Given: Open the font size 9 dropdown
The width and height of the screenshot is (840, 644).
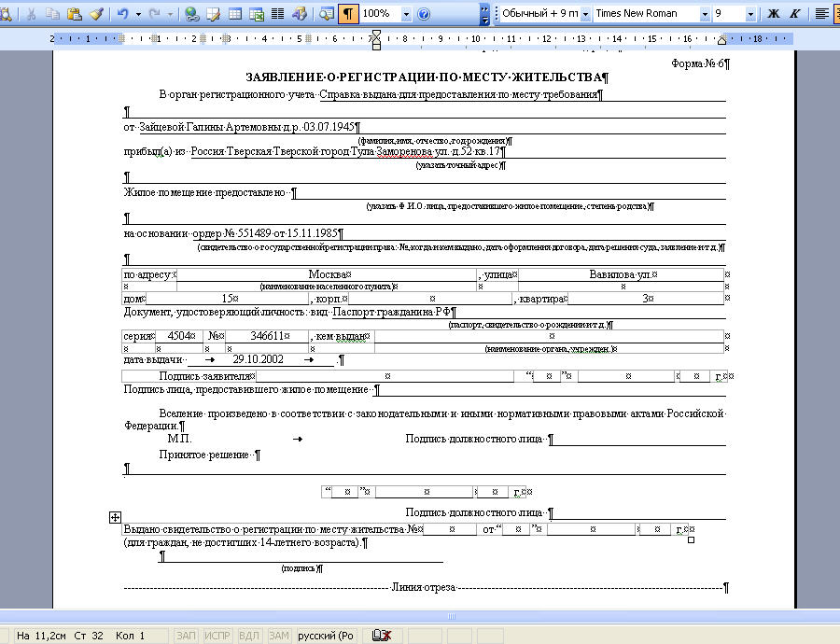Looking at the screenshot, I should point(750,14).
